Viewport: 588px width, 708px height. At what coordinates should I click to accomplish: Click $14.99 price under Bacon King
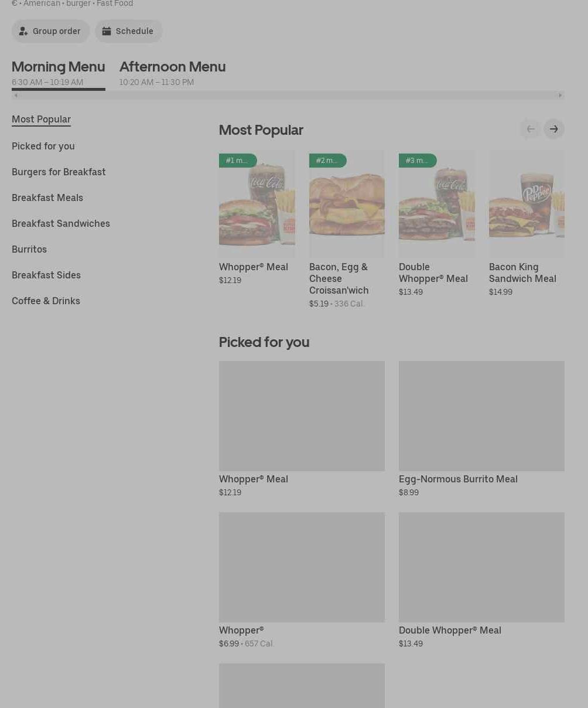pos(501,292)
